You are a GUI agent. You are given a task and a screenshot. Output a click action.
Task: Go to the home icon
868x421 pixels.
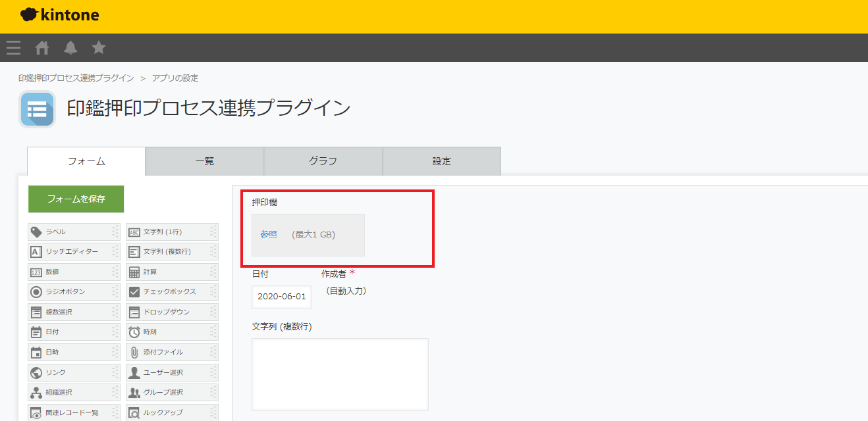[x=42, y=47]
